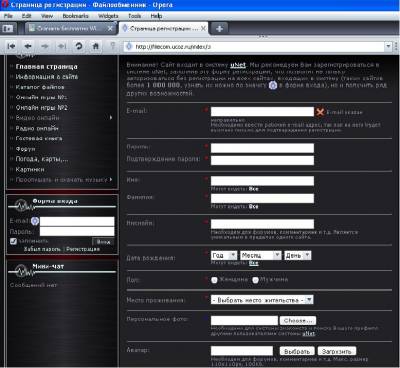
Task: Open the День dropdown
Action: 298,255
